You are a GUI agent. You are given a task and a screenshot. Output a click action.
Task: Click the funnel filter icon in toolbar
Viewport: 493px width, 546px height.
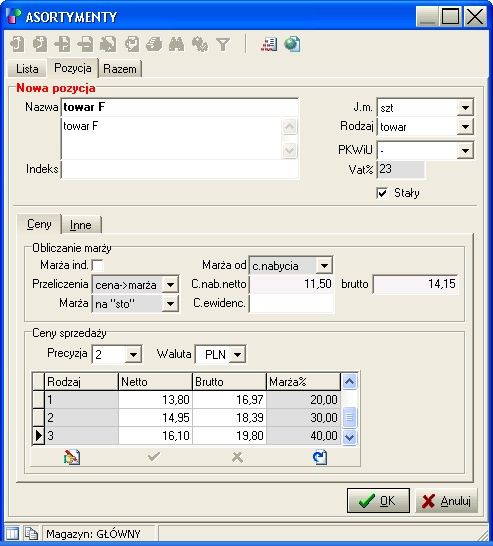(x=223, y=45)
